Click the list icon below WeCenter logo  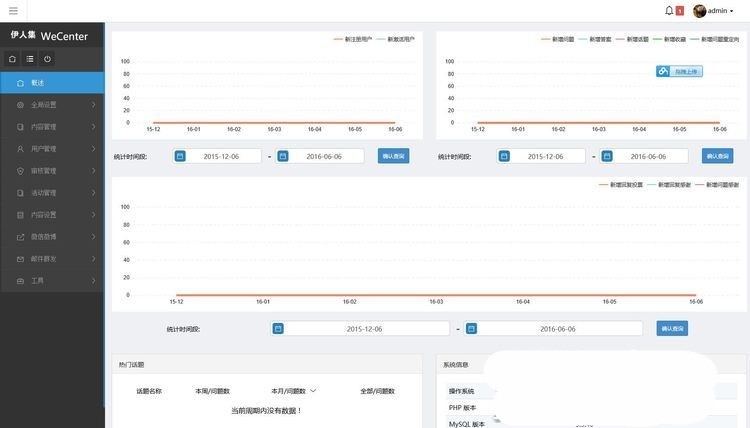coord(30,59)
